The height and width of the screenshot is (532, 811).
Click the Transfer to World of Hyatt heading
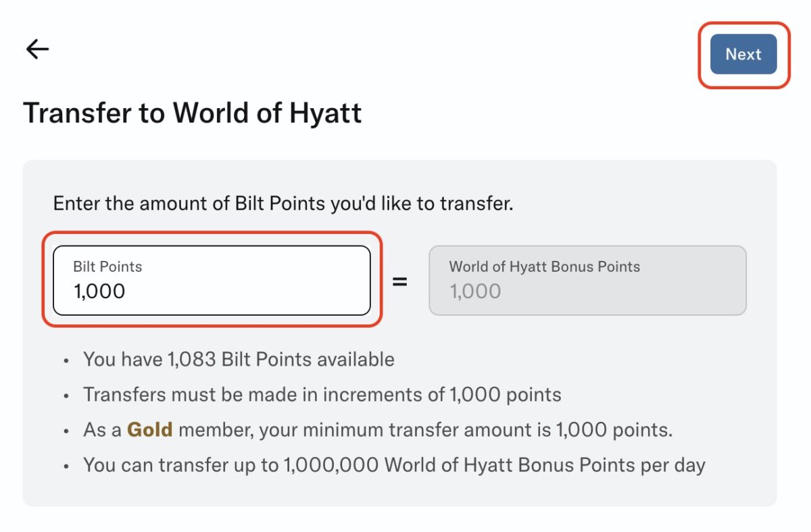(193, 112)
